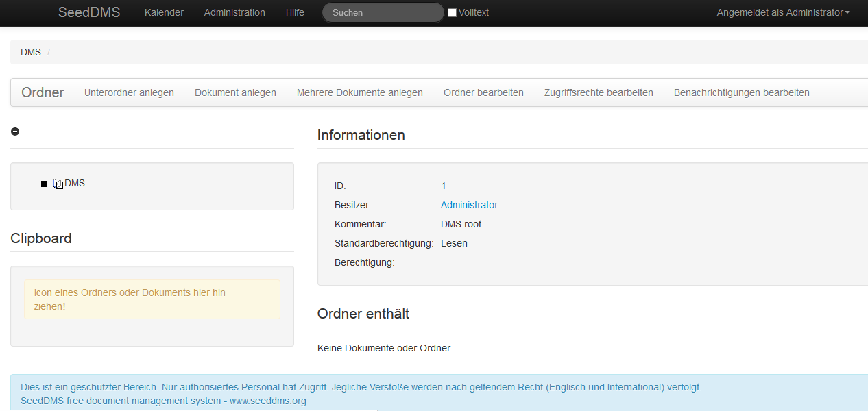Screen dimensions: 868x411
Task: Open Ordner bearbeiten
Action: pos(483,92)
